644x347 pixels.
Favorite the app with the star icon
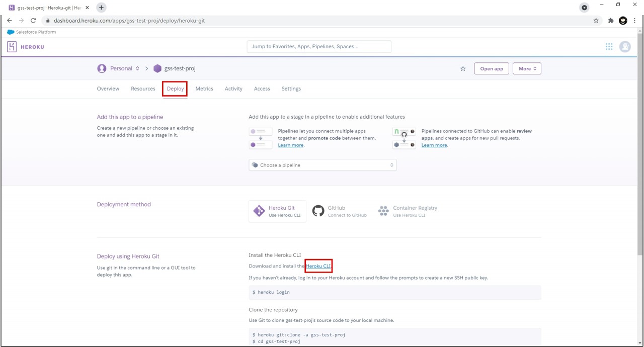coord(463,69)
